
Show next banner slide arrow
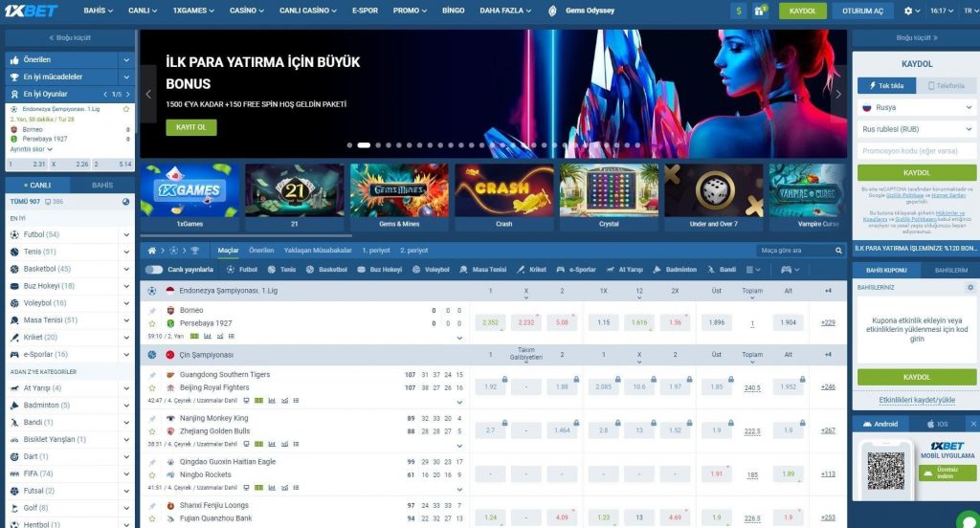pyautogui.click(x=838, y=94)
